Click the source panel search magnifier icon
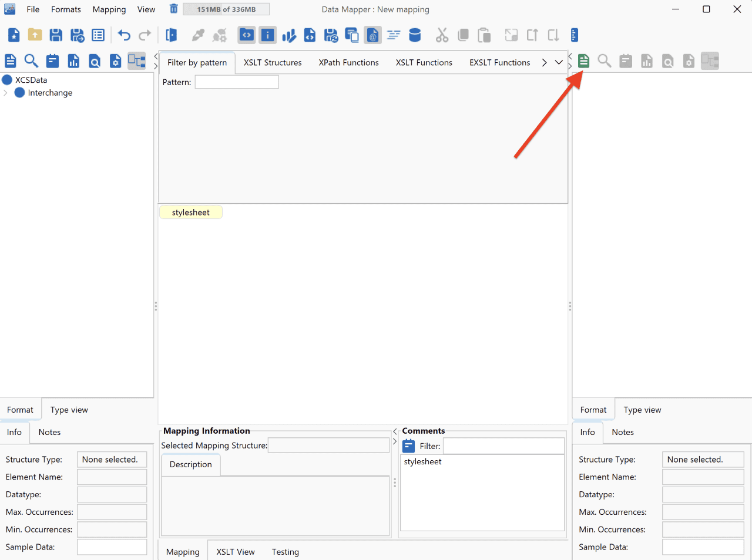752x560 pixels. pyautogui.click(x=31, y=60)
